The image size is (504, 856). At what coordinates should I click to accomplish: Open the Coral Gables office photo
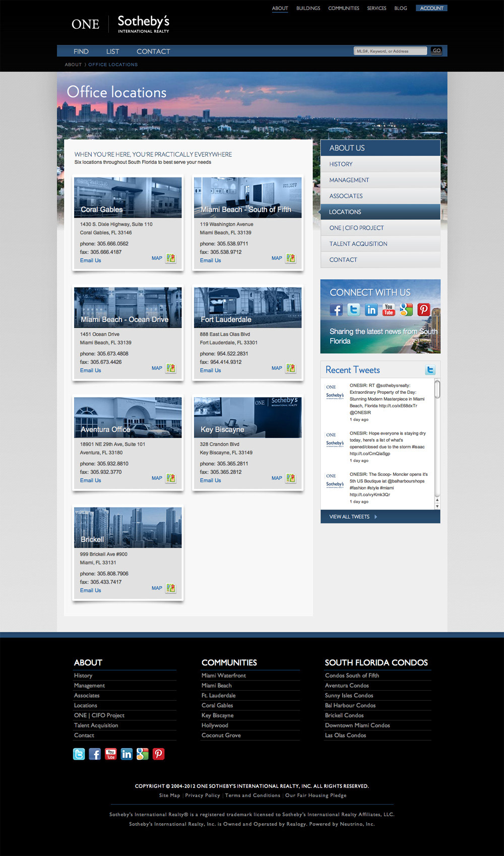click(128, 197)
